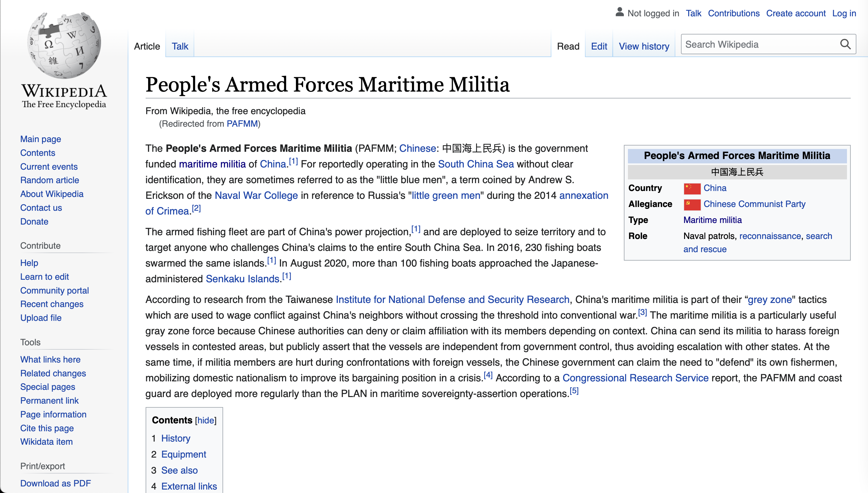Open What links here tool
Image resolution: width=868 pixels, height=493 pixels.
coord(50,359)
